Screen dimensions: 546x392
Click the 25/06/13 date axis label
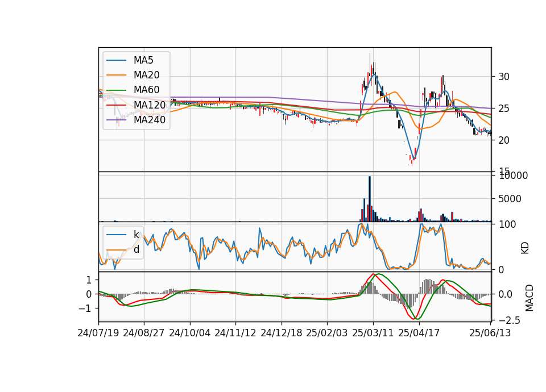pos(490,333)
